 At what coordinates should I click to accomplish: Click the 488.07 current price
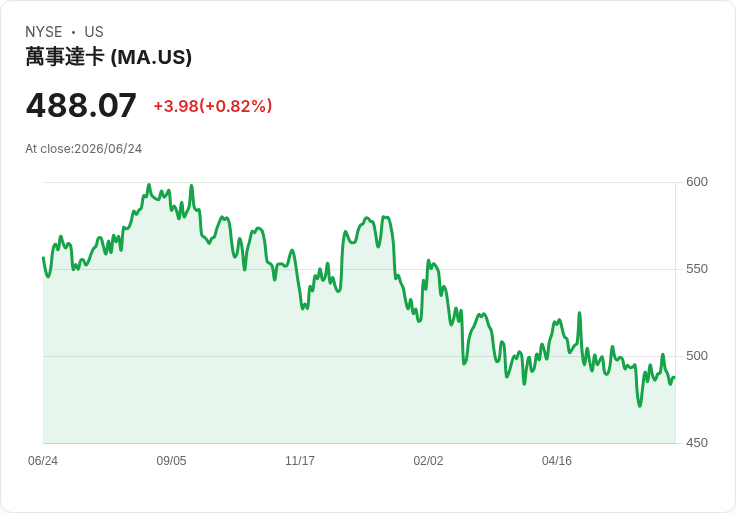(x=81, y=105)
